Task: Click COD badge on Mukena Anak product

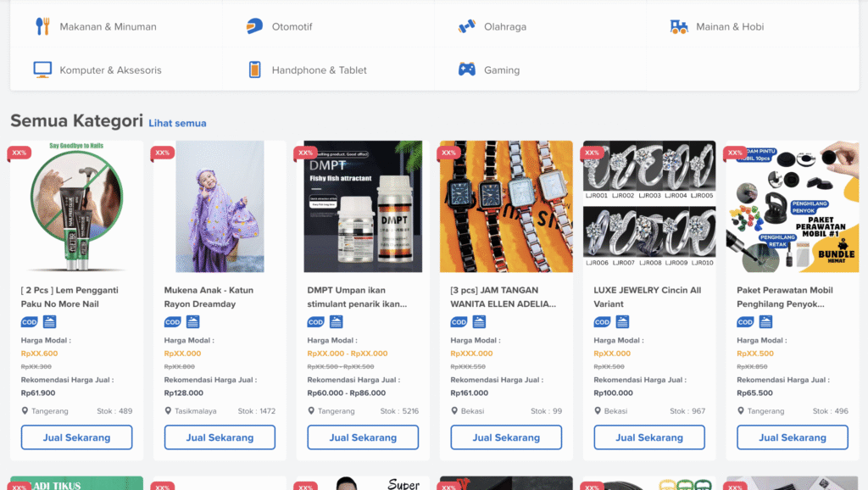Action: [x=173, y=322]
